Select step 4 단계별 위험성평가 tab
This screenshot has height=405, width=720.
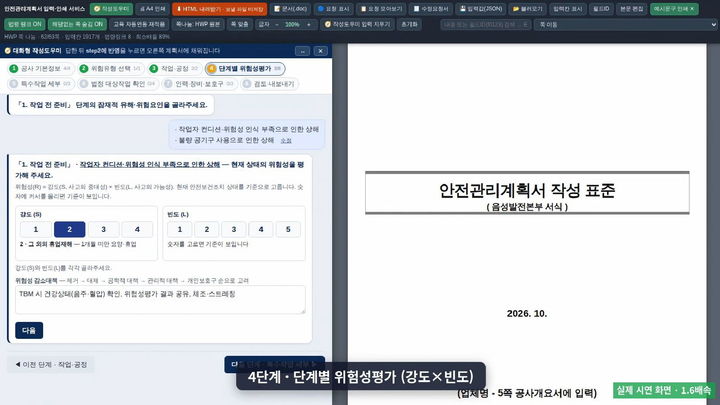[245, 68]
